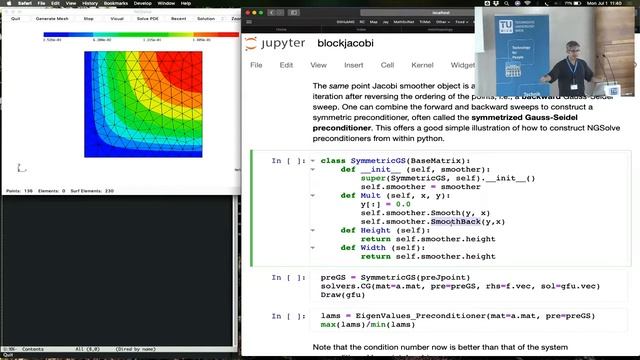Open the TriMet bookmark

[425, 22]
